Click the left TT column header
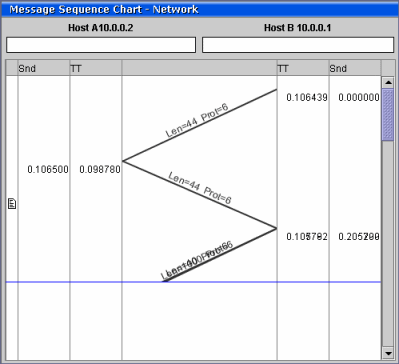Image resolution: width=399 pixels, height=364 pixels. (96, 68)
